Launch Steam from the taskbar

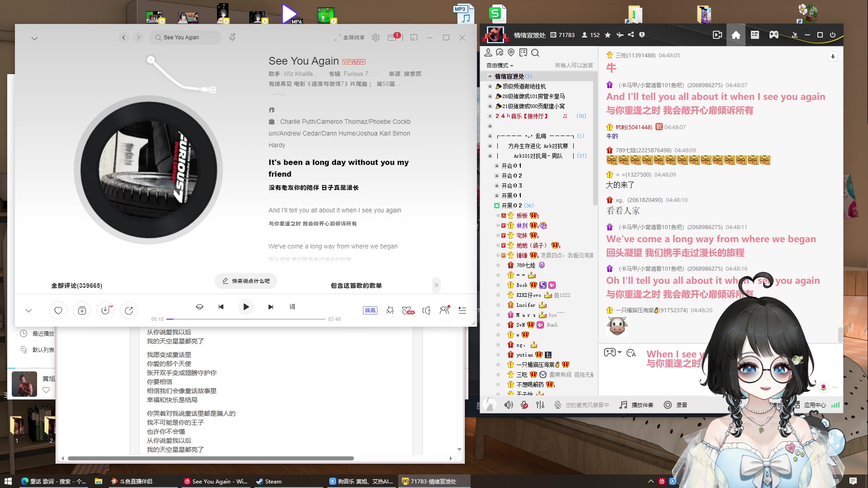coord(269,481)
